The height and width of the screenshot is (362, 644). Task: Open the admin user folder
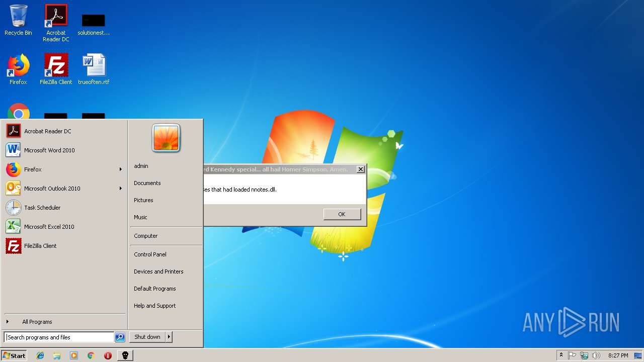click(x=166, y=166)
